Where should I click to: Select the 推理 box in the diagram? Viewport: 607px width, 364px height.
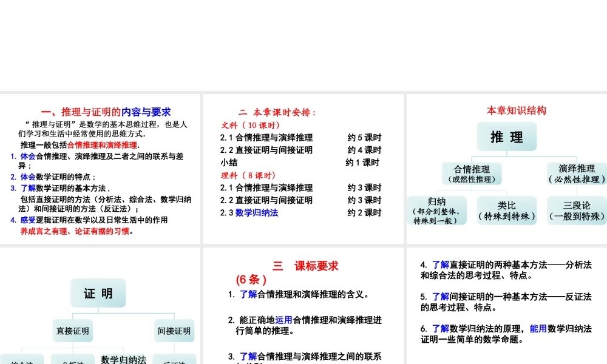point(507,136)
